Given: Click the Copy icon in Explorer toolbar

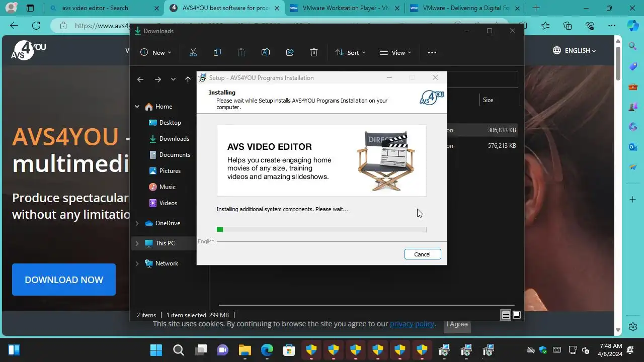Looking at the screenshot, I should point(217,52).
